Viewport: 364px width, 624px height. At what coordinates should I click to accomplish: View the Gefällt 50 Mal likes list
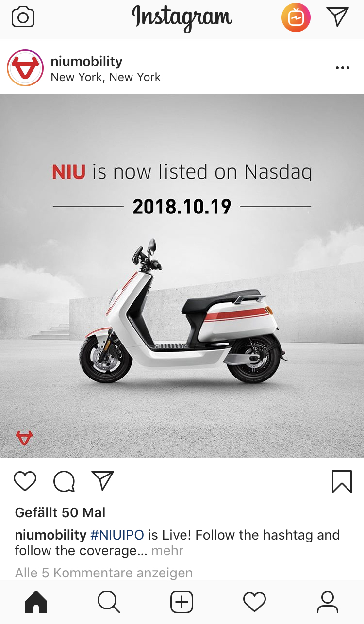[60, 512]
